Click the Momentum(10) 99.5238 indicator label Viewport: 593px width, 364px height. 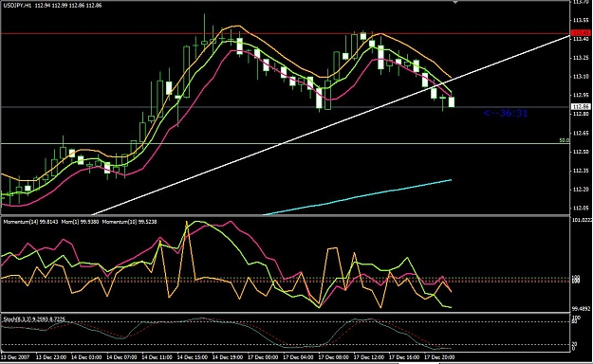pos(130,222)
